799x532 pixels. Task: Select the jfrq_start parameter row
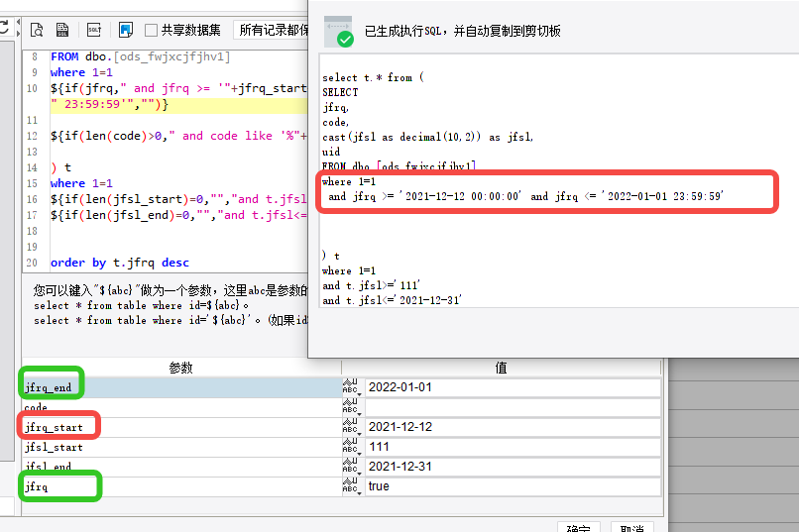(182, 427)
